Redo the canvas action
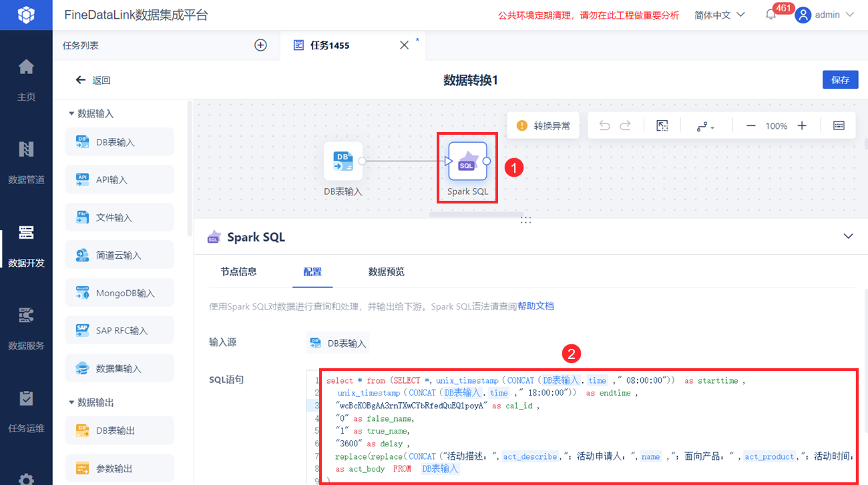This screenshot has width=868, height=485. tap(626, 125)
